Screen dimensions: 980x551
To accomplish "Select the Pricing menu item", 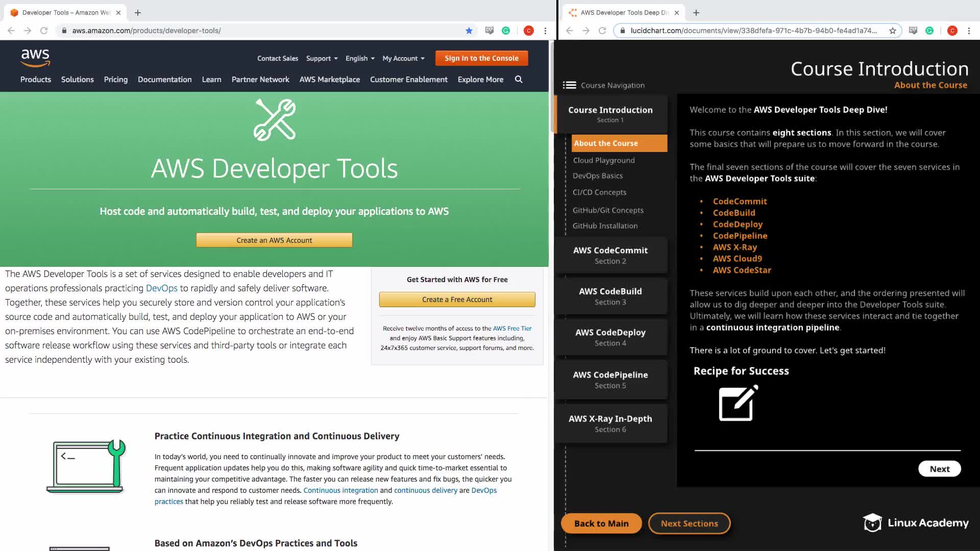I will click(x=115, y=79).
